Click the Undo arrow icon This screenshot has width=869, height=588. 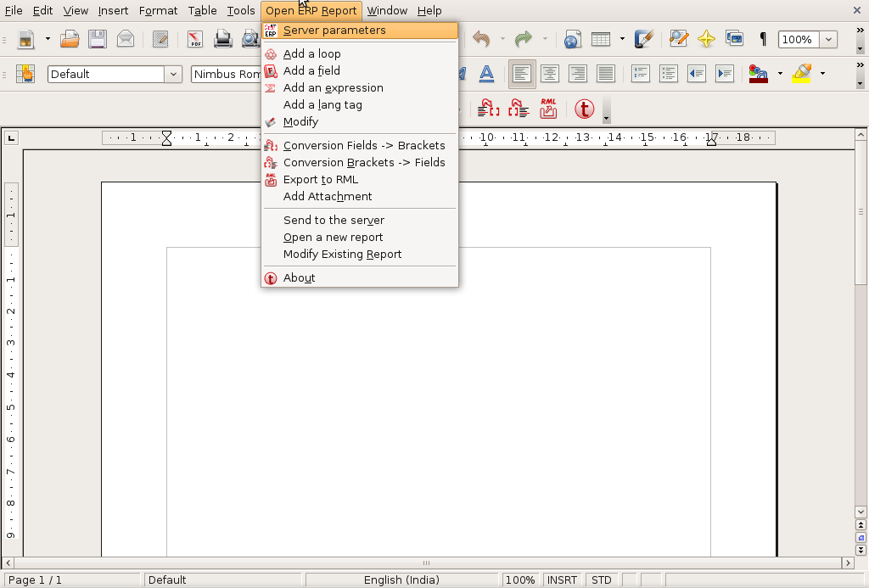pyautogui.click(x=482, y=39)
